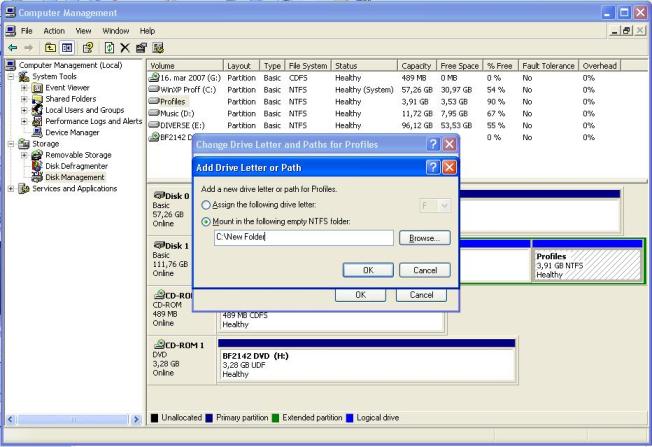This screenshot has width=652, height=447.
Task: Expand the Local Users and Groups node
Action: (24, 110)
